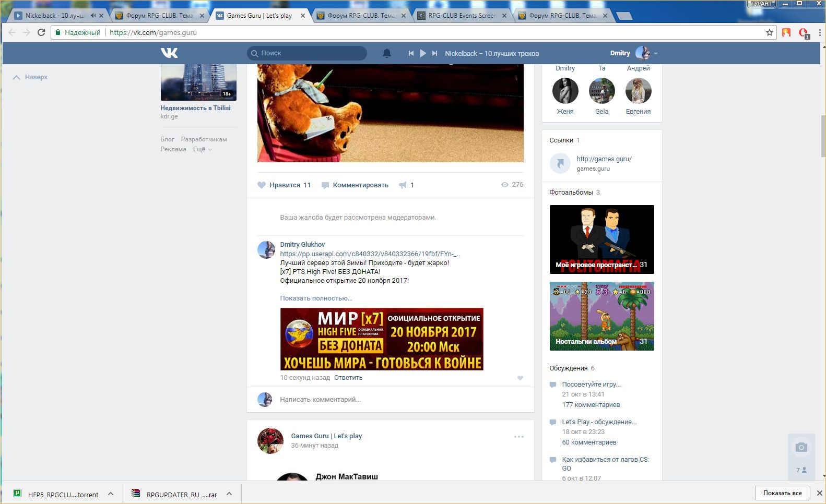This screenshot has width=826, height=504.
Task: Click the VK logo home icon
Action: (169, 53)
